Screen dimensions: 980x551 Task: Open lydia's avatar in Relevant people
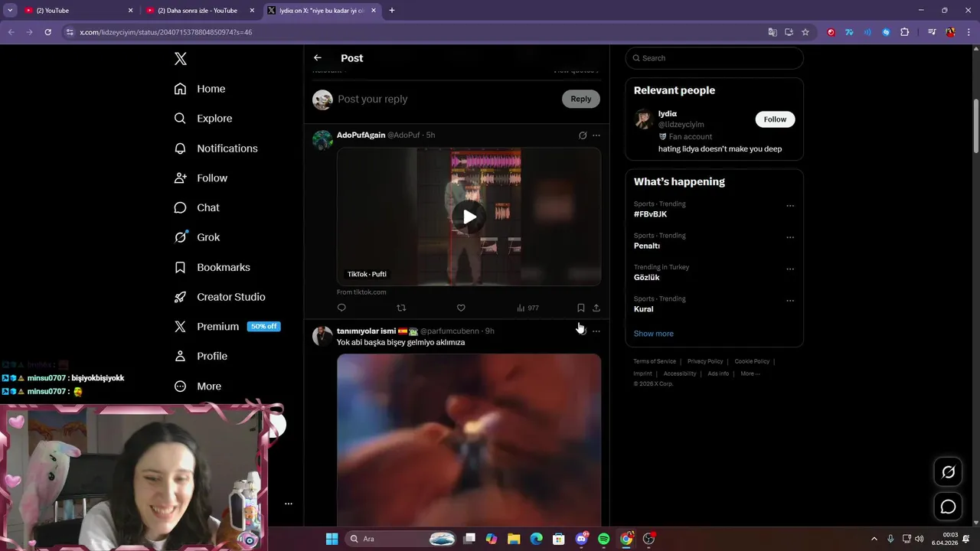click(x=644, y=119)
